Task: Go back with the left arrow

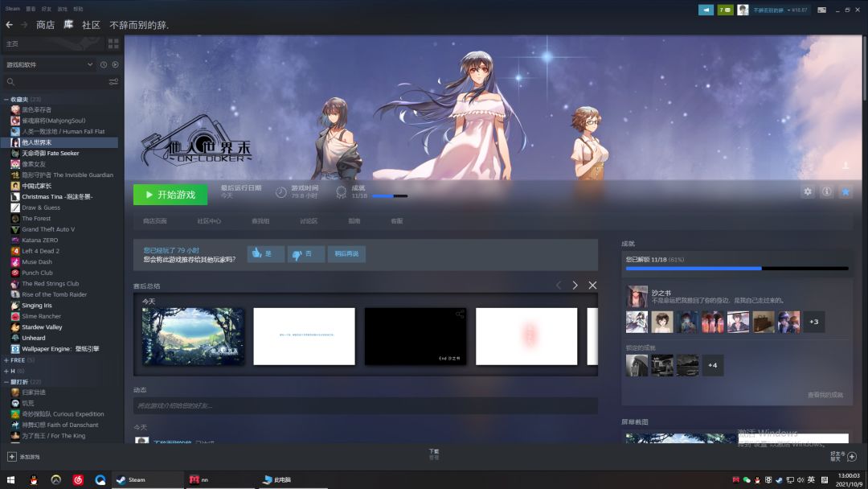Action: 9,25
